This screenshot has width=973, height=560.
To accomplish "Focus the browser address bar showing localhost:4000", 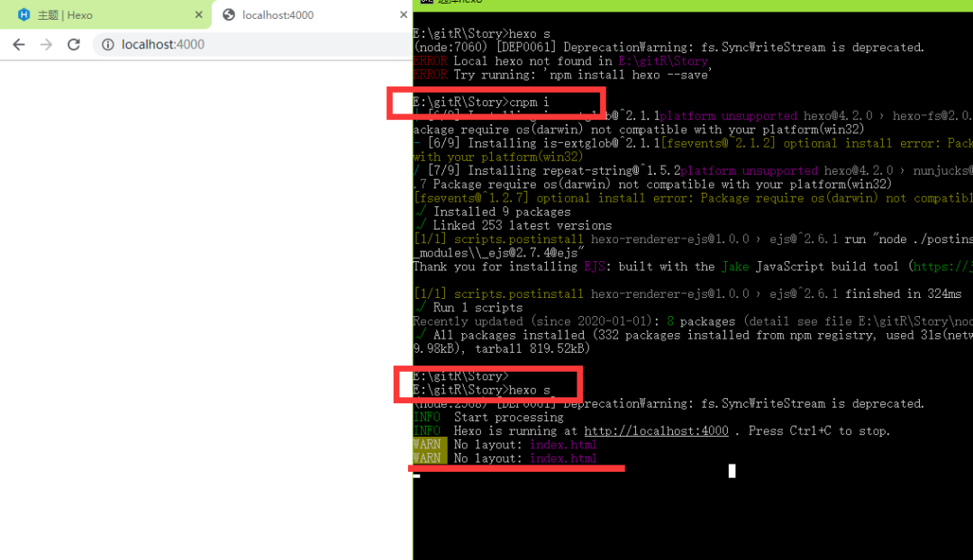I will coord(252,45).
